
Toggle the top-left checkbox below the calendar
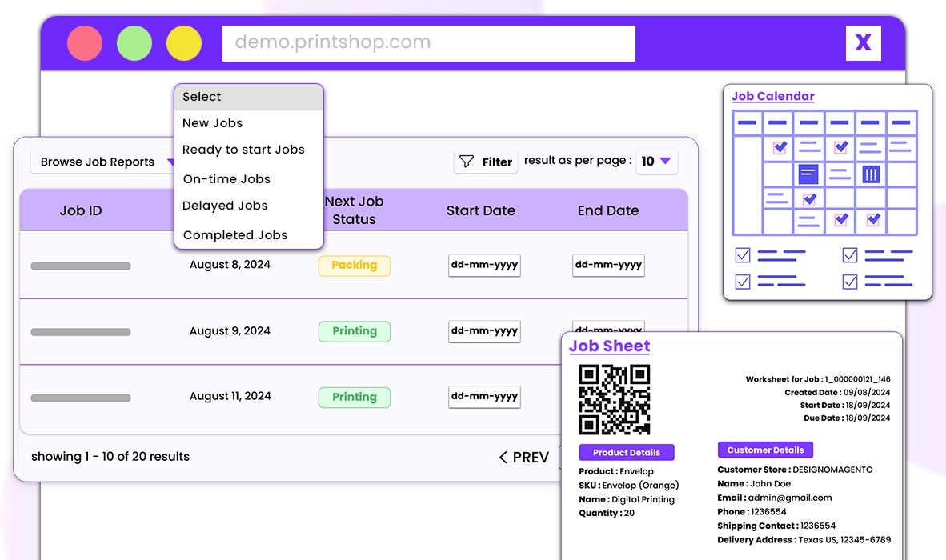click(x=743, y=255)
